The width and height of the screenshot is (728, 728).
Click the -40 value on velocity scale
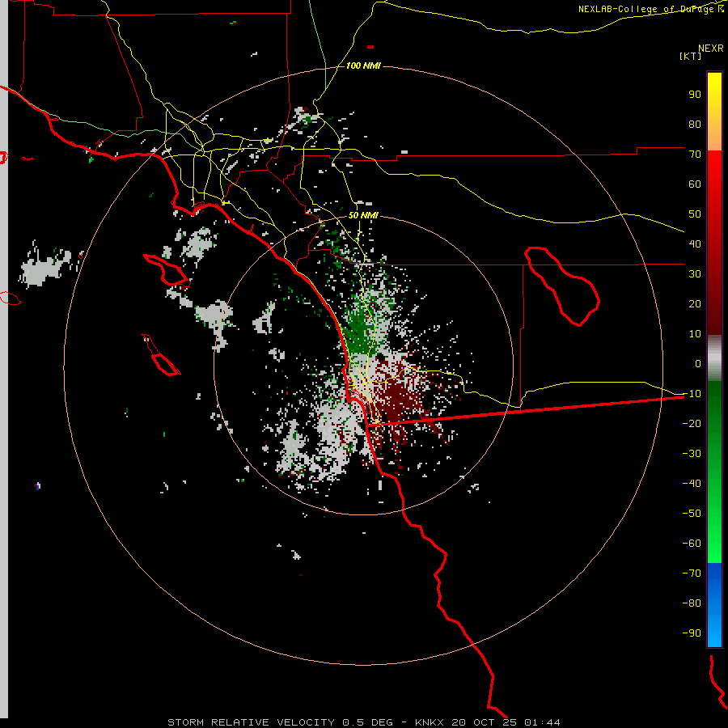click(692, 484)
